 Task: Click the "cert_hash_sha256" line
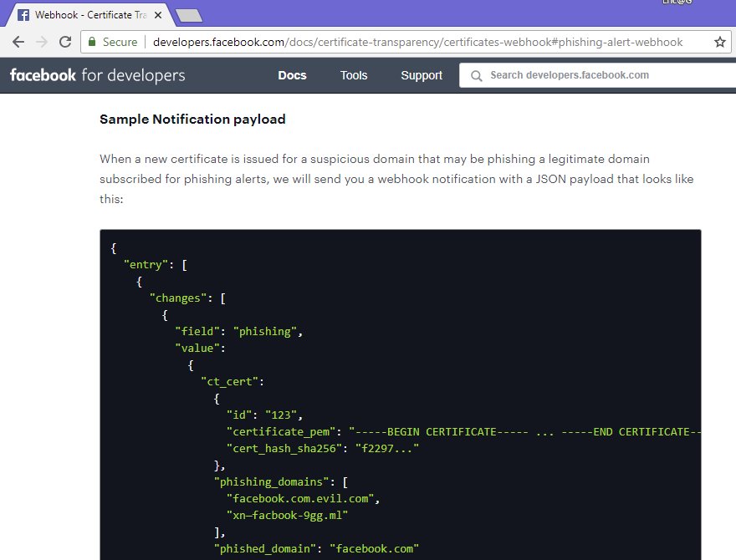[x=323, y=448]
